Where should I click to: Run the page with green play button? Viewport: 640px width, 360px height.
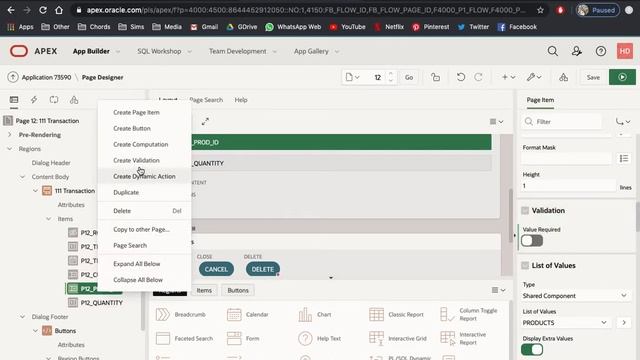click(622, 77)
